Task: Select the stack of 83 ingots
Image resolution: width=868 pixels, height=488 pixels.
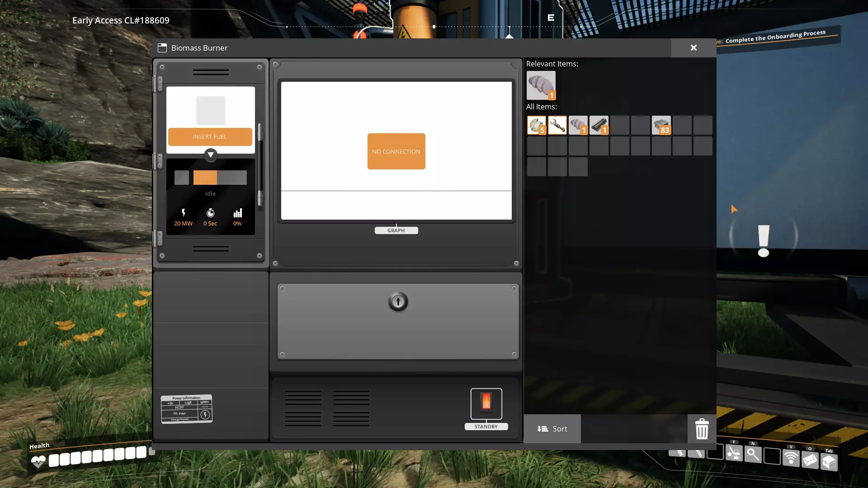Action: click(x=661, y=125)
